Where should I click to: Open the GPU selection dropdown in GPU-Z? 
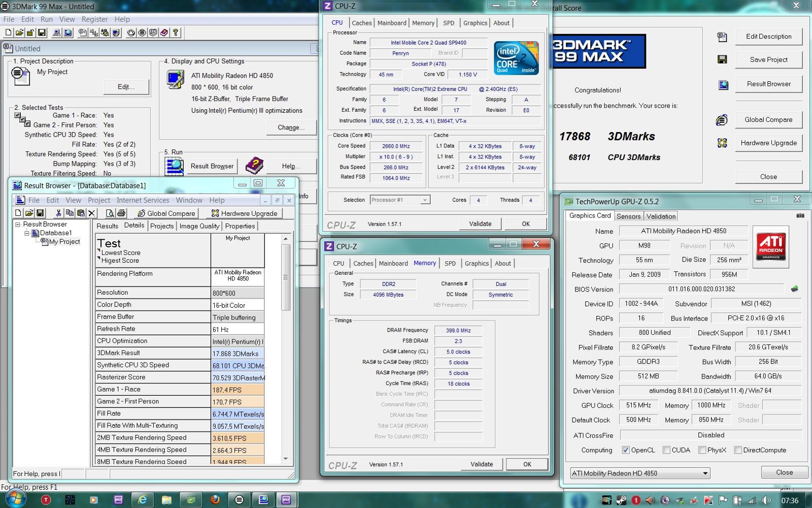coord(640,473)
